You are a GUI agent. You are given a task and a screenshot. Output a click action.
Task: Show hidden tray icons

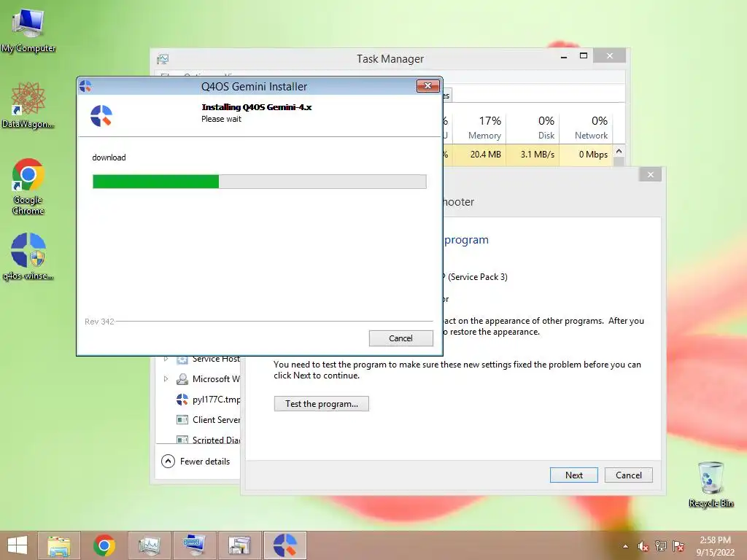625,546
